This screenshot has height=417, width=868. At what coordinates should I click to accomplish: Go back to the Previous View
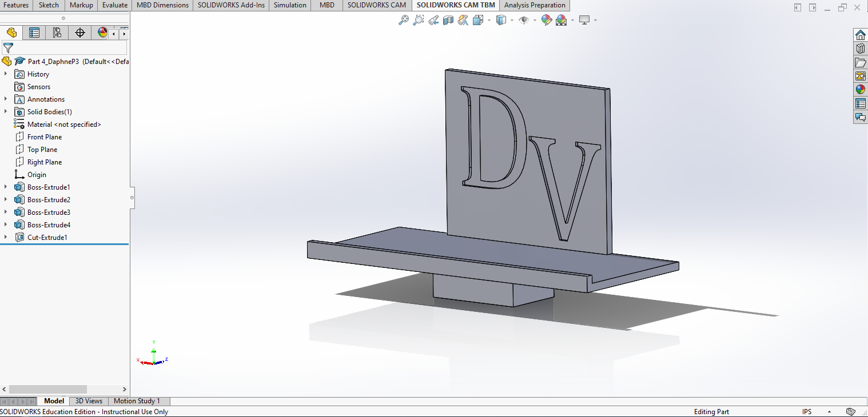(433, 20)
